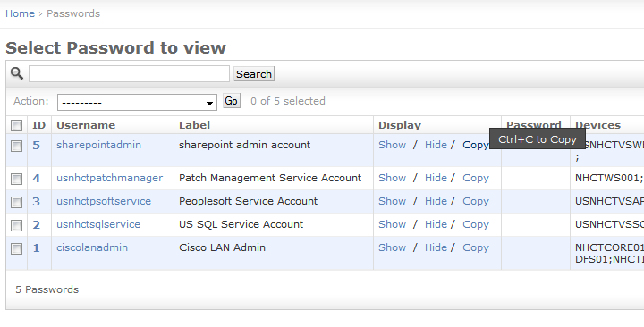The width and height of the screenshot is (644, 327).
Task: Sort by the Label column header
Action: click(194, 125)
